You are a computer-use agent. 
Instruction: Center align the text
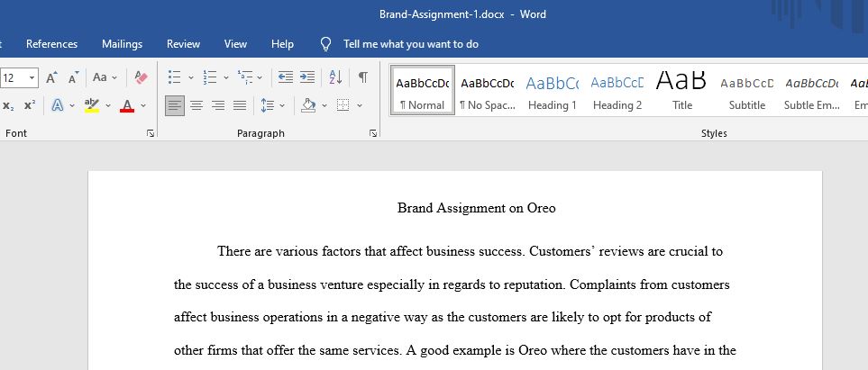pos(196,105)
